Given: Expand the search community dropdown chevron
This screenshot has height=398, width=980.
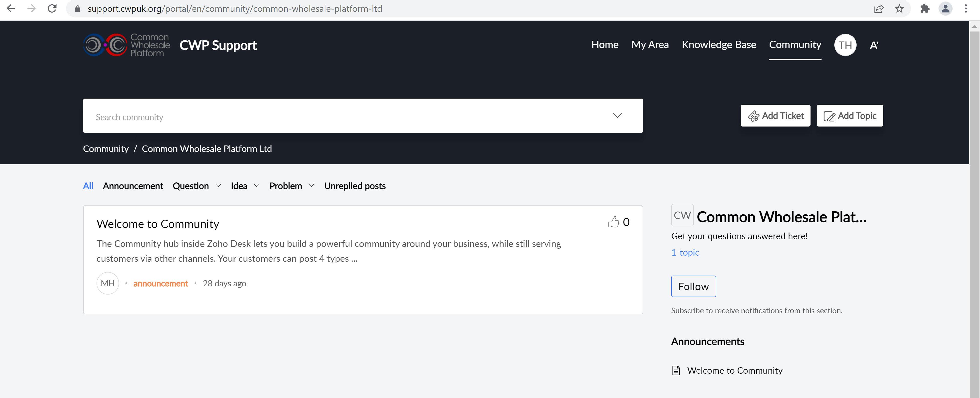Looking at the screenshot, I should [617, 116].
